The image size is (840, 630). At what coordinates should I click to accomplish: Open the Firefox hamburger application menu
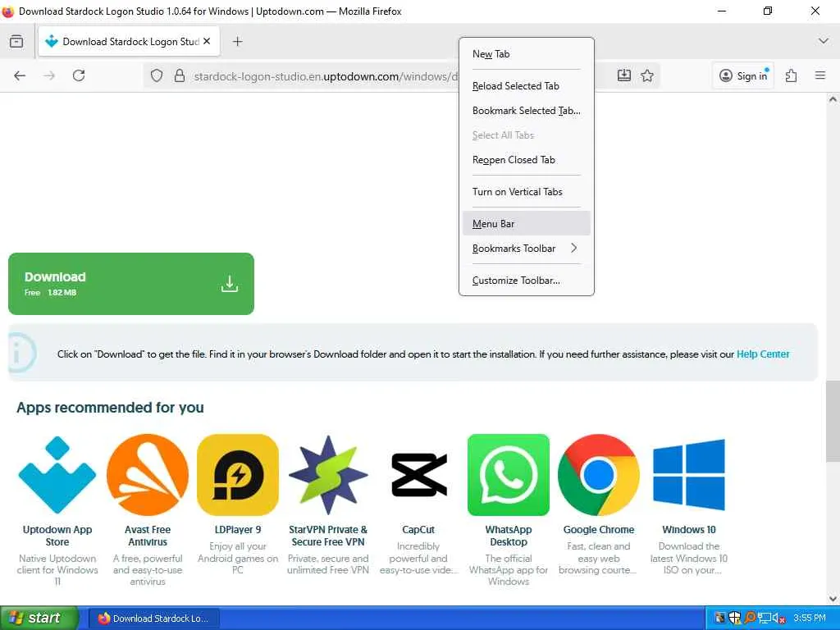tap(820, 75)
